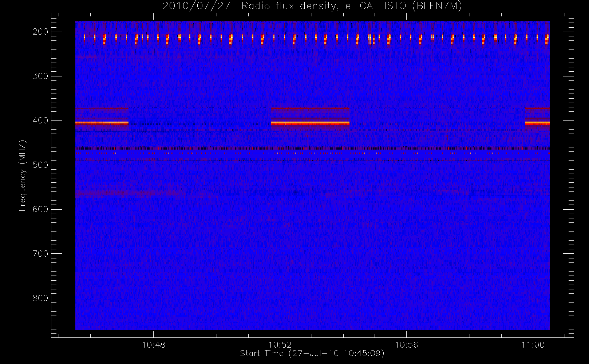This screenshot has width=589, height=364.
Task: Click the 700 frequency tick label
Action: coord(40,254)
